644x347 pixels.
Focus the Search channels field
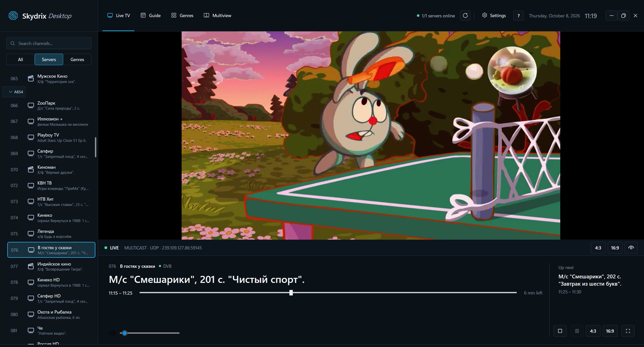[49, 43]
